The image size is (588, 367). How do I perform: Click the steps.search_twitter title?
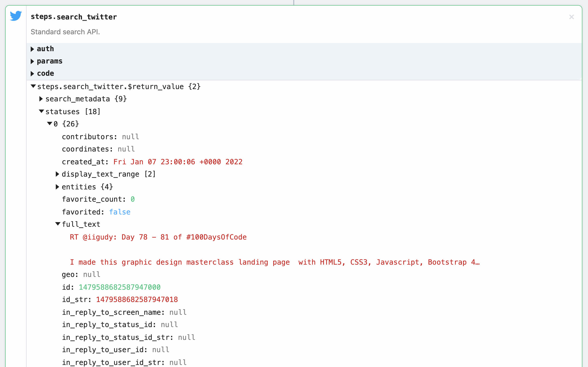coord(74,17)
